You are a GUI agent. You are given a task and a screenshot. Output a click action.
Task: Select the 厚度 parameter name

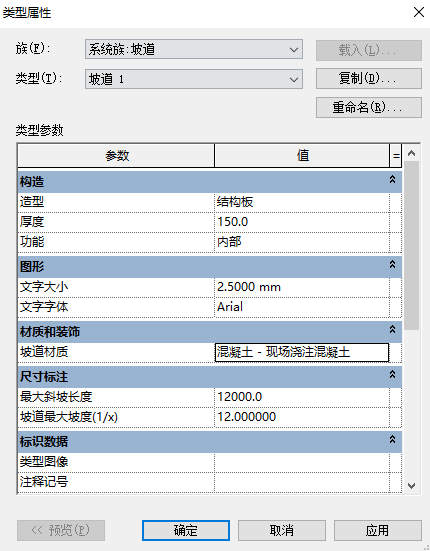pyautogui.click(x=116, y=222)
